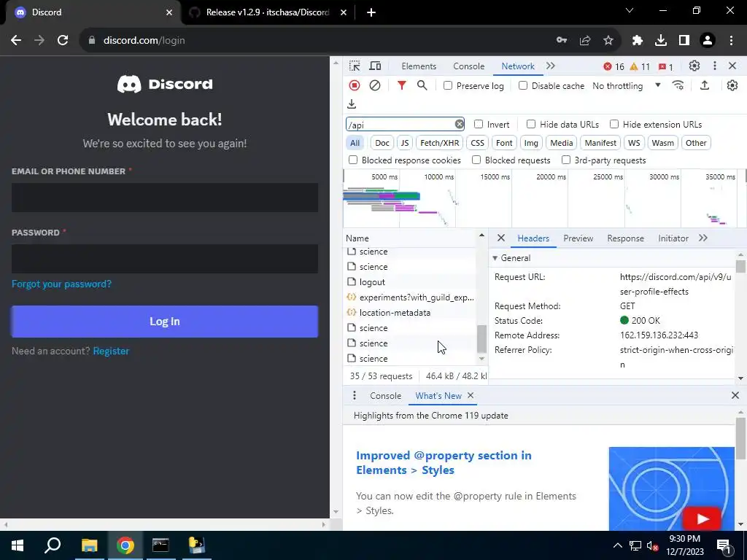
Task: Click the Log In button
Action: pyautogui.click(x=165, y=322)
